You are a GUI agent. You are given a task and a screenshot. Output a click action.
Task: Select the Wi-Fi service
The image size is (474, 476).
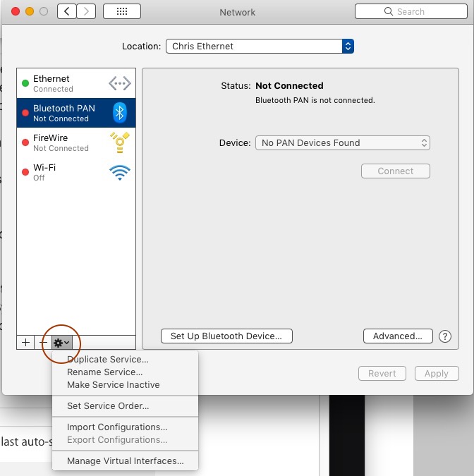click(76, 172)
